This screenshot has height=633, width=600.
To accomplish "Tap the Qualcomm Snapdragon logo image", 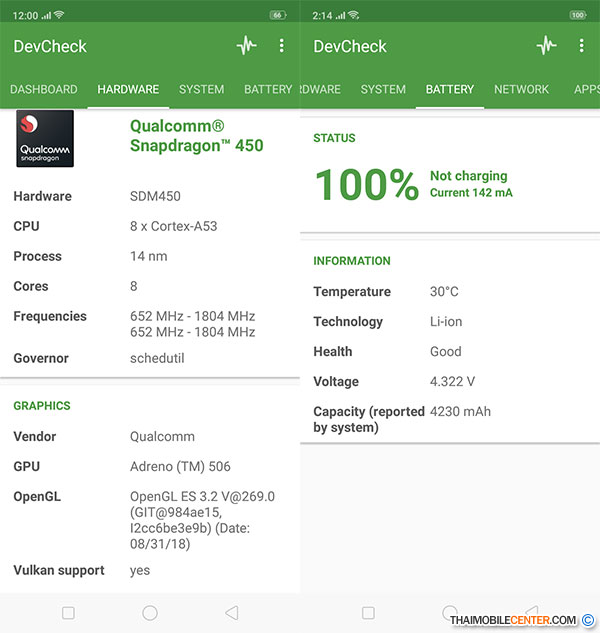I will pyautogui.click(x=45, y=138).
